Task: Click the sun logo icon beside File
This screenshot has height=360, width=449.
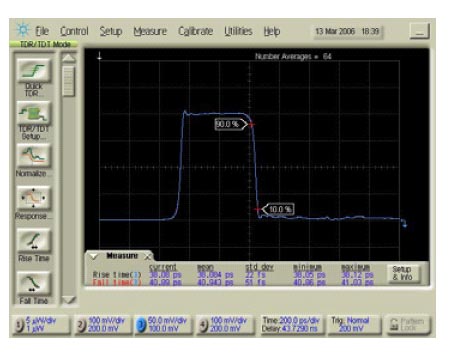Action: click(23, 30)
